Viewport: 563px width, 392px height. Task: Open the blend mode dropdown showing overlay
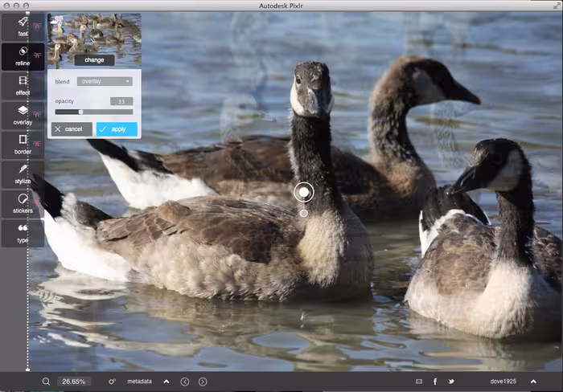tap(105, 81)
